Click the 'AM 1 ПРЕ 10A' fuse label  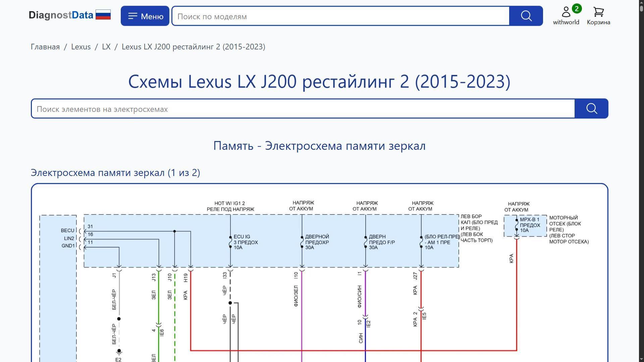(x=442, y=242)
